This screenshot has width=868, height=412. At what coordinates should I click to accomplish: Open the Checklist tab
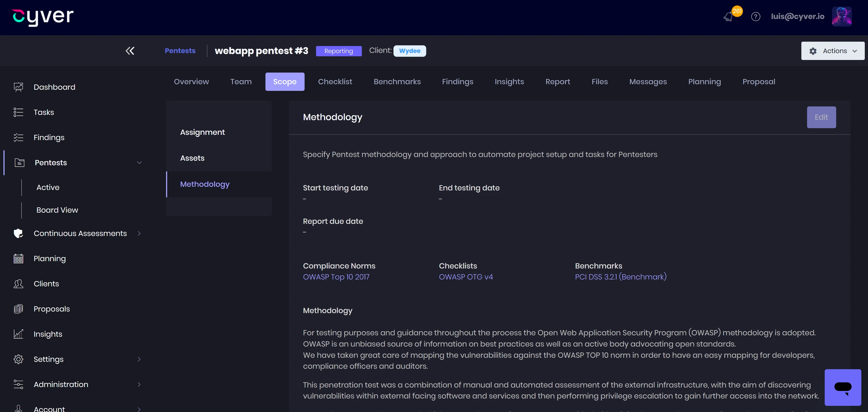pos(335,82)
